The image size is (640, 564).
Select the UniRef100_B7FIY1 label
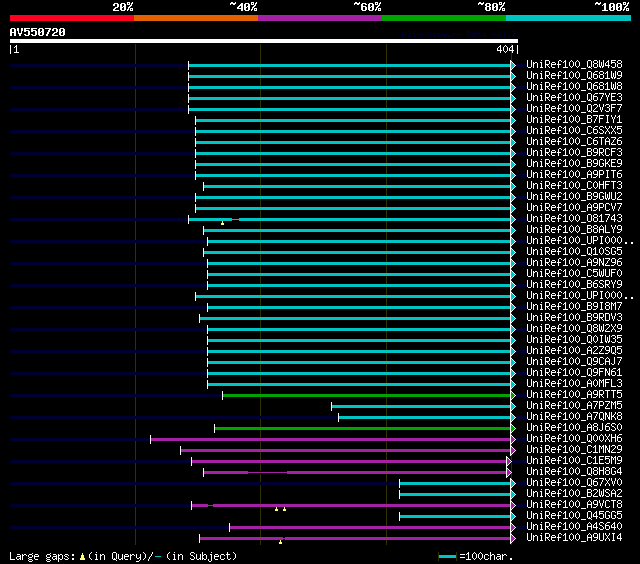coord(574,120)
